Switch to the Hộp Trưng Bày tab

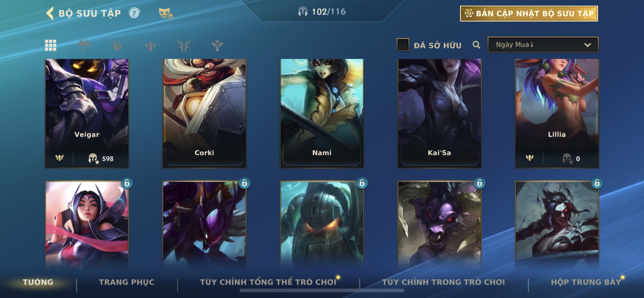(586, 282)
